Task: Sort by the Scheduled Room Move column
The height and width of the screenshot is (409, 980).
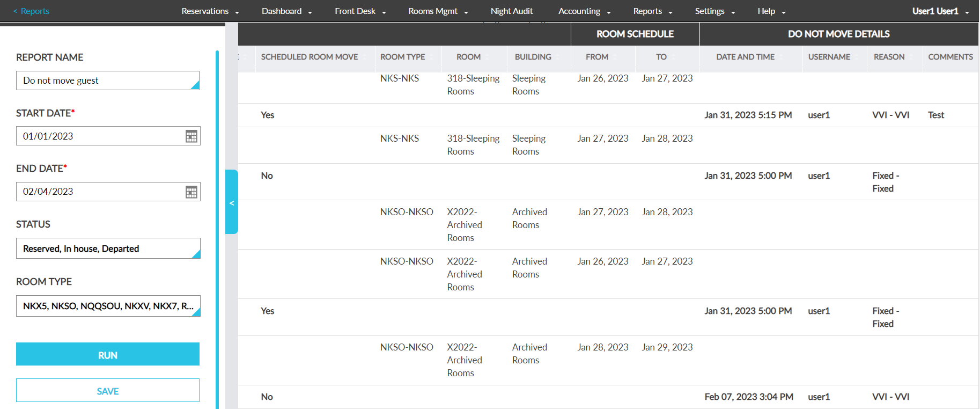Action: pos(309,57)
